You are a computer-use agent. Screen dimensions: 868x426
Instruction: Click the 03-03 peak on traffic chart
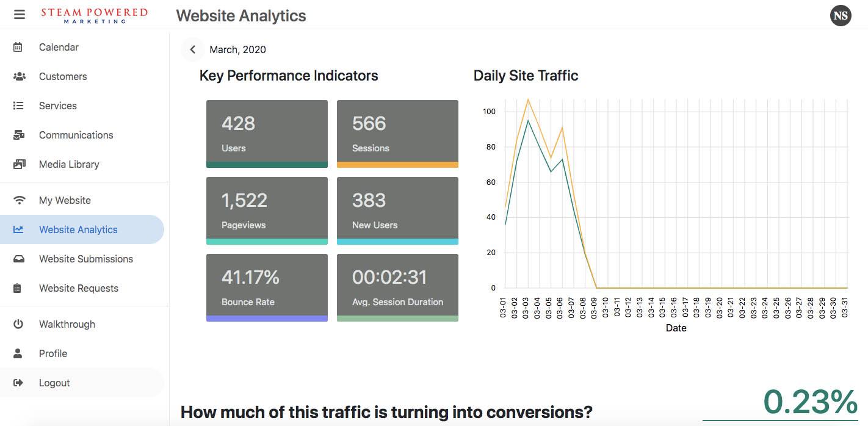pyautogui.click(x=528, y=99)
